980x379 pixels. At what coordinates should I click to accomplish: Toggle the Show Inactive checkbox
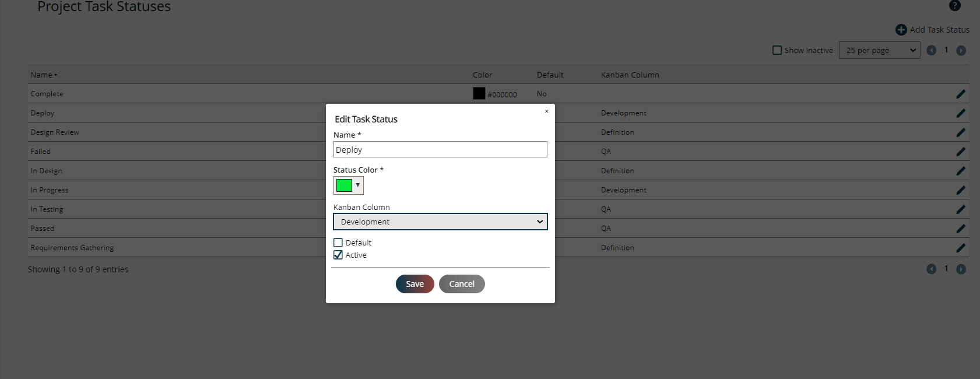[x=777, y=50]
